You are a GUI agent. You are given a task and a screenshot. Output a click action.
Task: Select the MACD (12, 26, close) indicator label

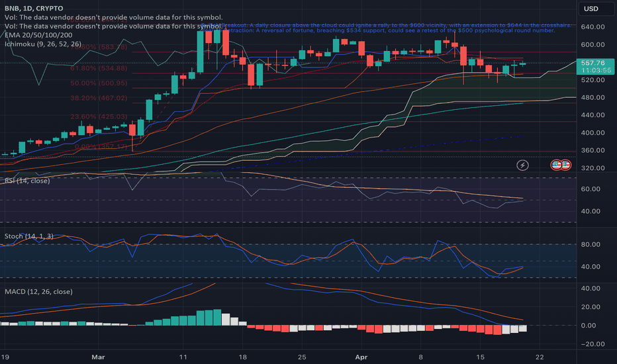coord(38,292)
